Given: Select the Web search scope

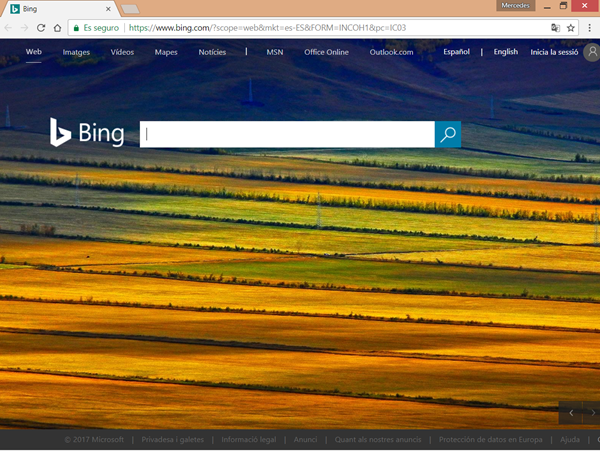Looking at the screenshot, I should [34, 52].
